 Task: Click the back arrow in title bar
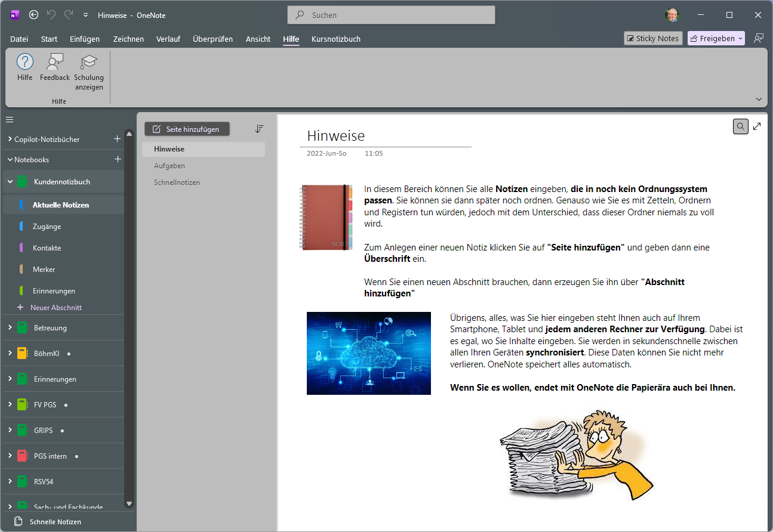[34, 15]
